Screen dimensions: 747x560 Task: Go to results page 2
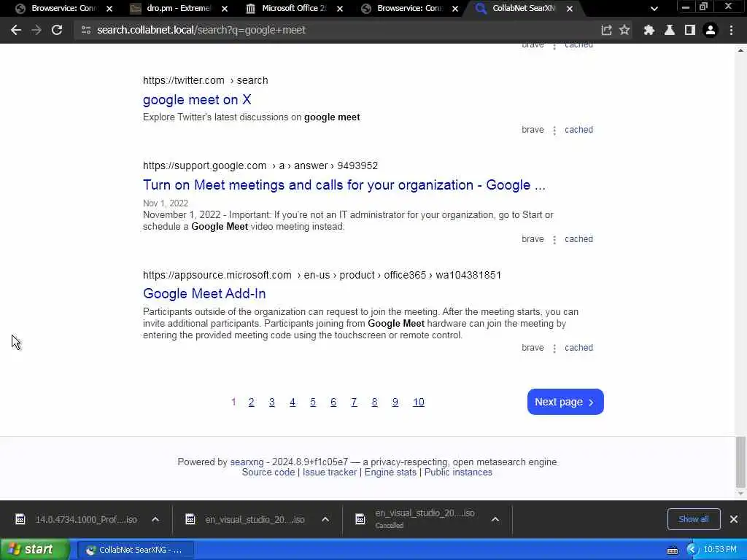point(251,402)
